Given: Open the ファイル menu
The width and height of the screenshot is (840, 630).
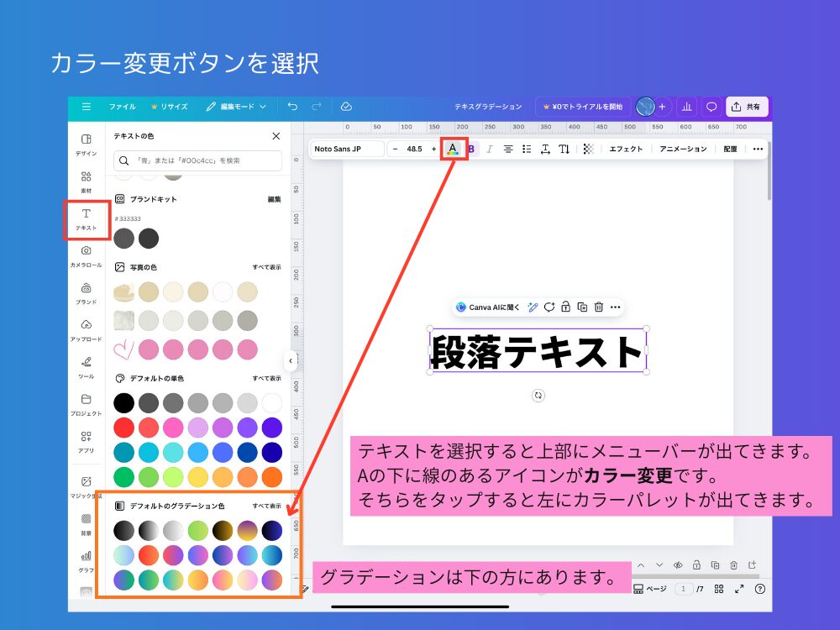Looking at the screenshot, I should [x=122, y=107].
